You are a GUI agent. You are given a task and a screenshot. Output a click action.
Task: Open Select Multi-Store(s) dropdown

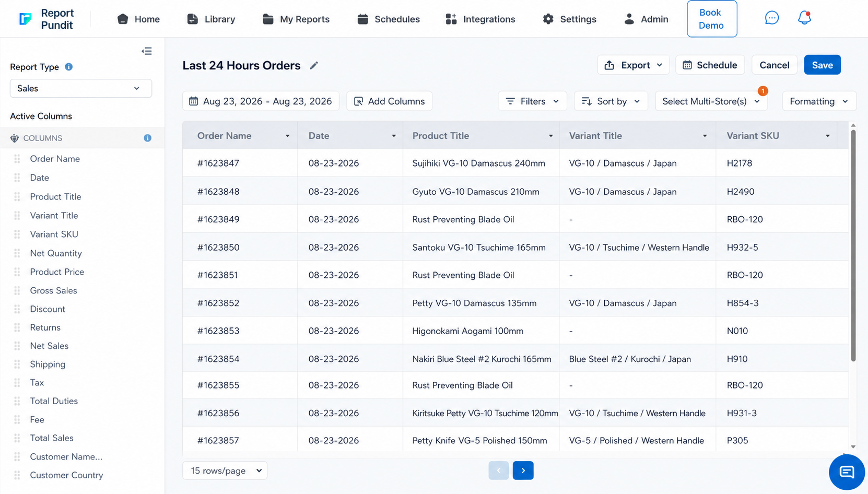pyautogui.click(x=711, y=101)
